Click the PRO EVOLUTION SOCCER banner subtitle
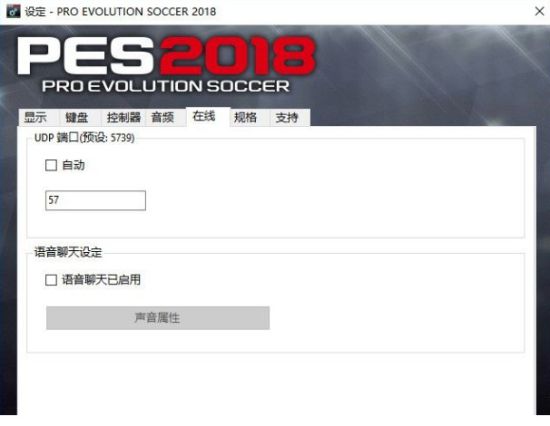Viewport: 550px width, 426px height. pyautogui.click(x=166, y=86)
